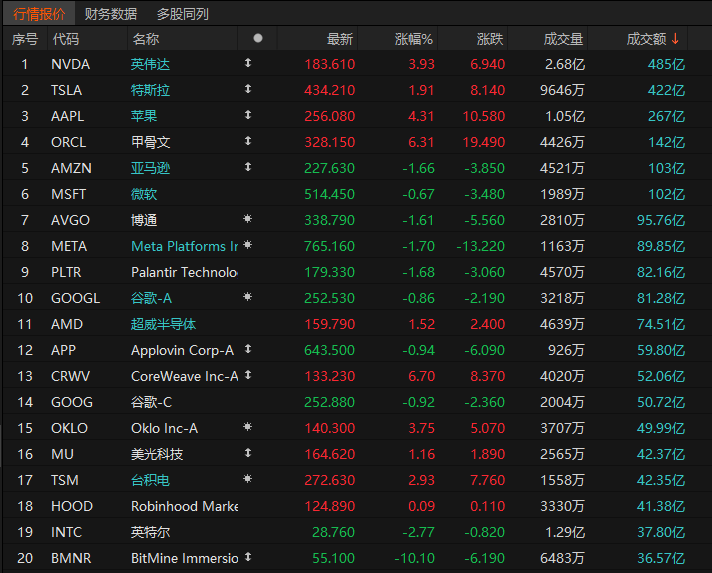The width and height of the screenshot is (712, 573).
Task: Select Palantir Technologies name cell
Action: (x=184, y=272)
